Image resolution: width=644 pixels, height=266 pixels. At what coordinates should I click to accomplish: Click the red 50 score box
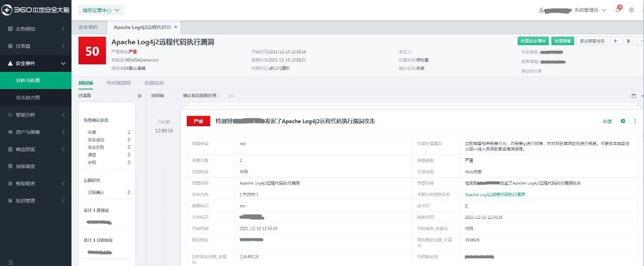tap(92, 51)
